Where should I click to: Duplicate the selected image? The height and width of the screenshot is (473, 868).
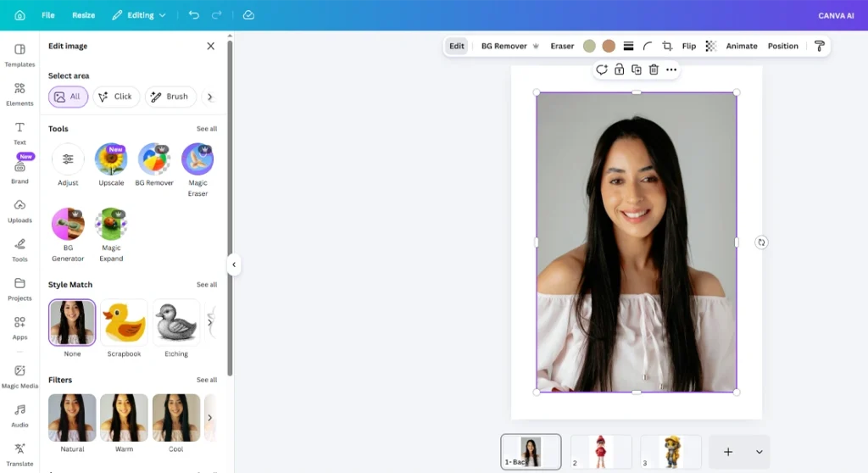click(637, 70)
